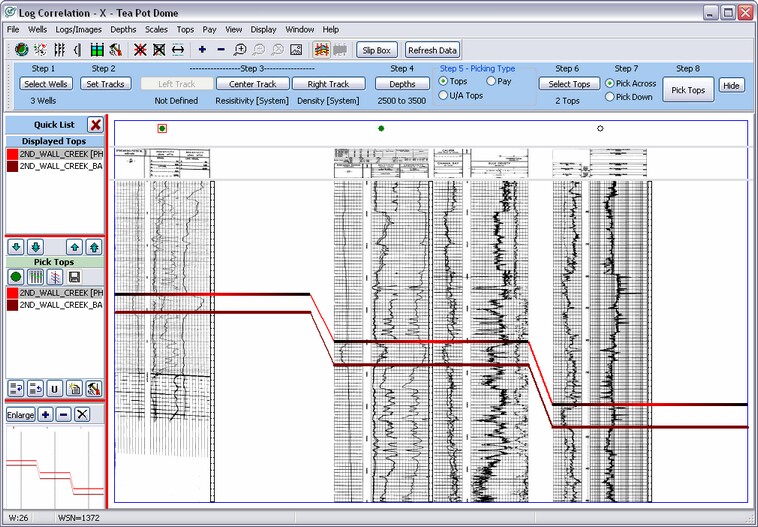Click the magnifier zoom icon in toolbar
This screenshot has height=527, width=758.
(240, 49)
